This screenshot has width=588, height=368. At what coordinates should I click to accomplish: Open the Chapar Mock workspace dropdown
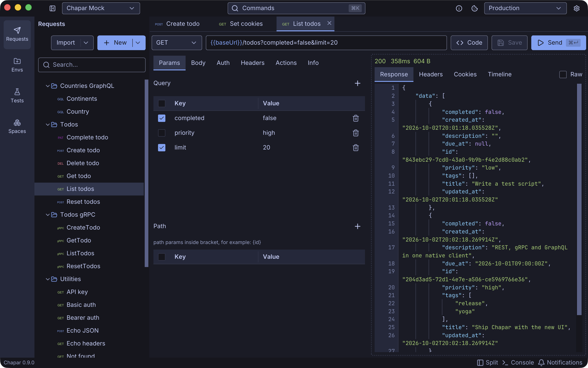(x=101, y=8)
